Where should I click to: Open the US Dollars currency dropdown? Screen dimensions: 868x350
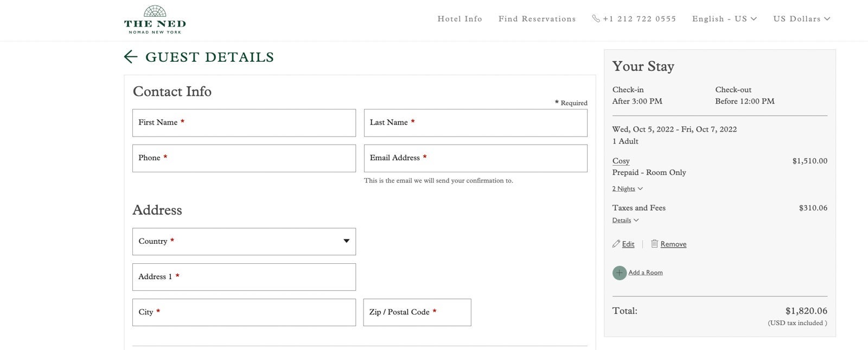point(801,19)
